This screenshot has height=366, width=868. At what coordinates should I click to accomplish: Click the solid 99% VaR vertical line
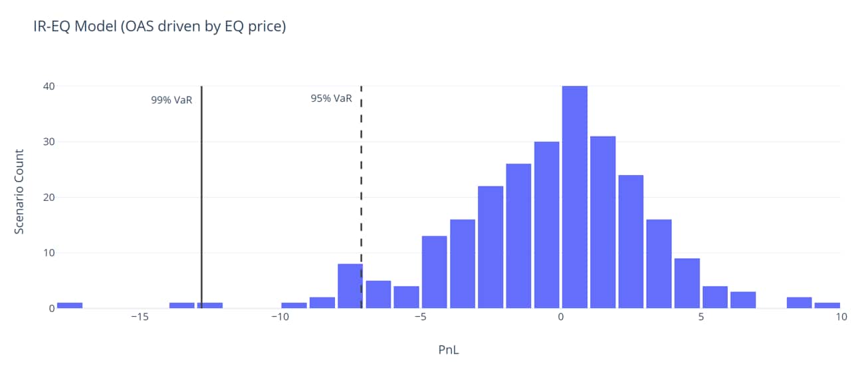[x=201, y=200]
